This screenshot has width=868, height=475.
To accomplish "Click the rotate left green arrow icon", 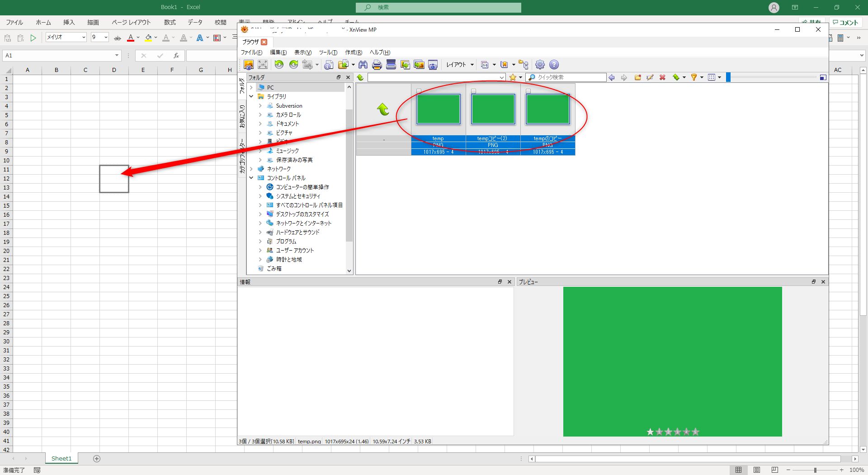I will (279, 65).
